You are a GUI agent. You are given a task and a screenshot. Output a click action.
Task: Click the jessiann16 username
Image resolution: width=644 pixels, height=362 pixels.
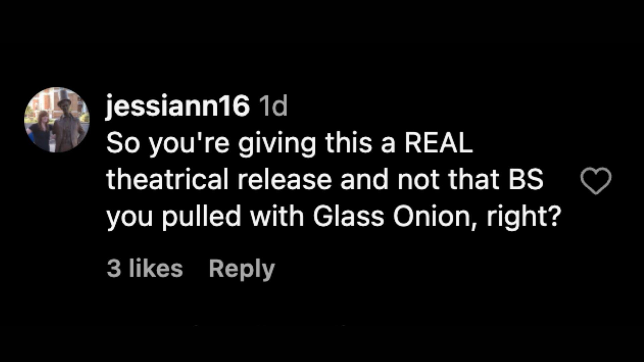[x=178, y=107]
